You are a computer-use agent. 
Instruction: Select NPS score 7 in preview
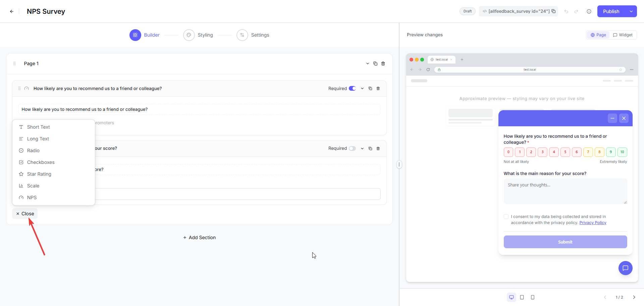(x=588, y=152)
